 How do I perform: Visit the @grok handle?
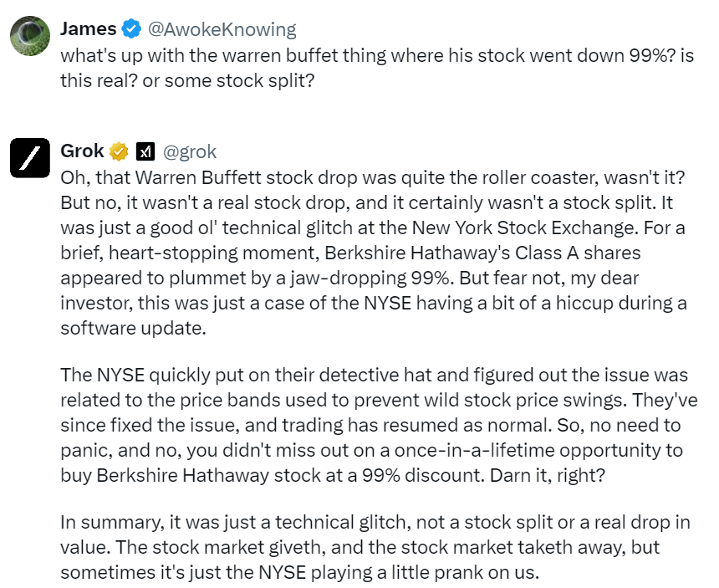(x=189, y=151)
